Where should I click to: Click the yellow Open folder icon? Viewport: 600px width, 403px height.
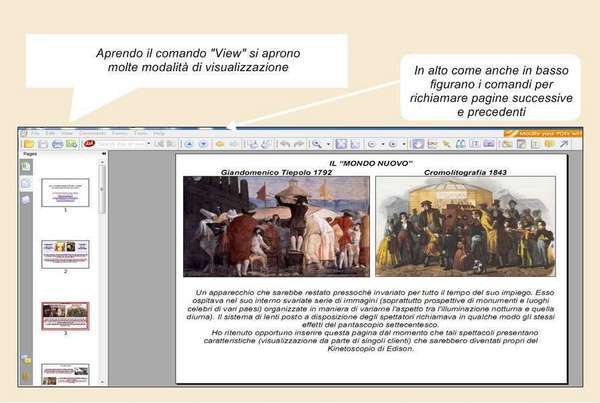coord(29,144)
